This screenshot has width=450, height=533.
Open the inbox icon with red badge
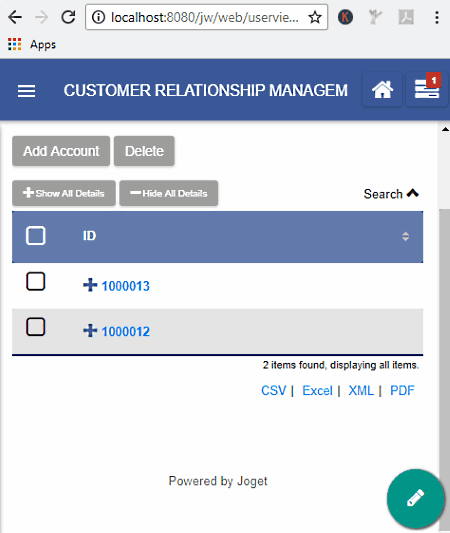(427, 89)
